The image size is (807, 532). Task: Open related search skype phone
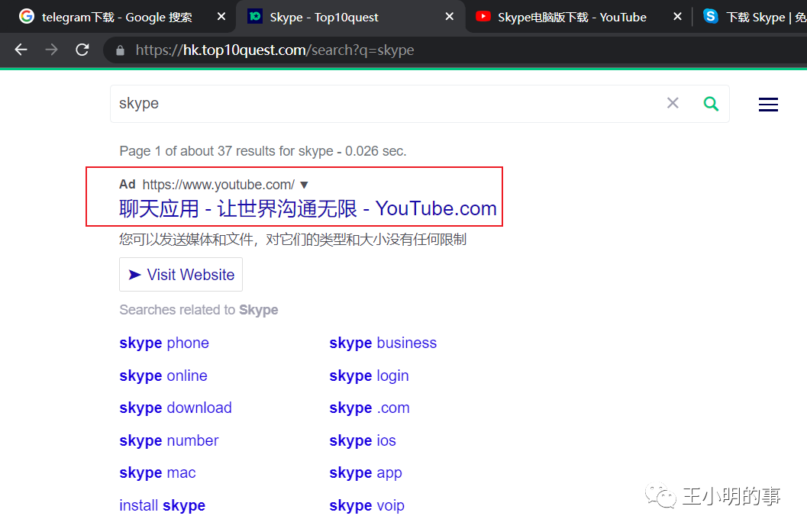pyautogui.click(x=164, y=343)
